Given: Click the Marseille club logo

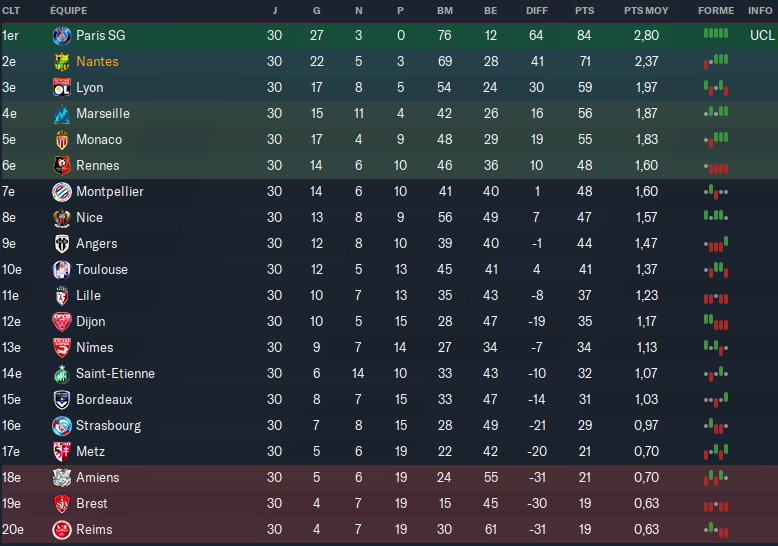Looking at the screenshot, I should 61,114.
